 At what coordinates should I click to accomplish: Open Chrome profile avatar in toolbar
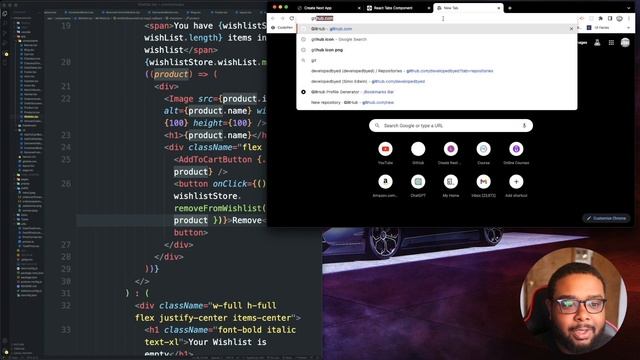[x=620, y=18]
